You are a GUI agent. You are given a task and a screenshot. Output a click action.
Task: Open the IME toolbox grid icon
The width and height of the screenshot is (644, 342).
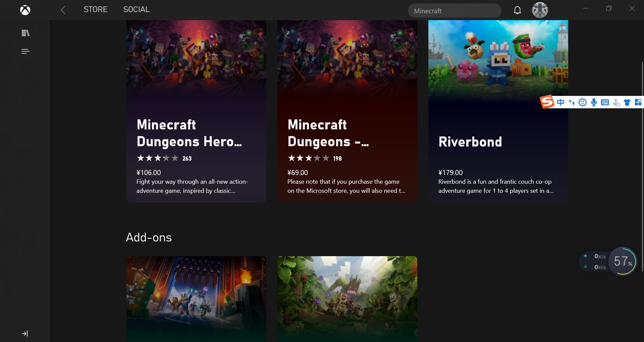coord(638,102)
